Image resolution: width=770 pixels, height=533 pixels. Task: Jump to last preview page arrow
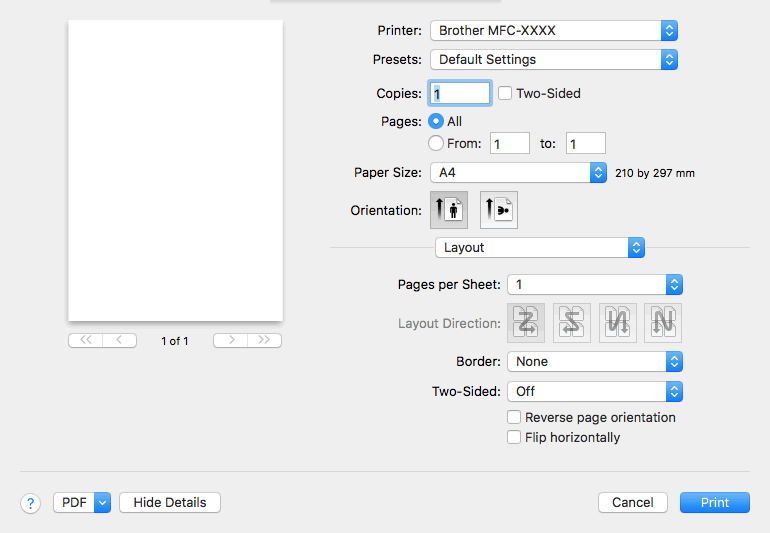(264, 340)
